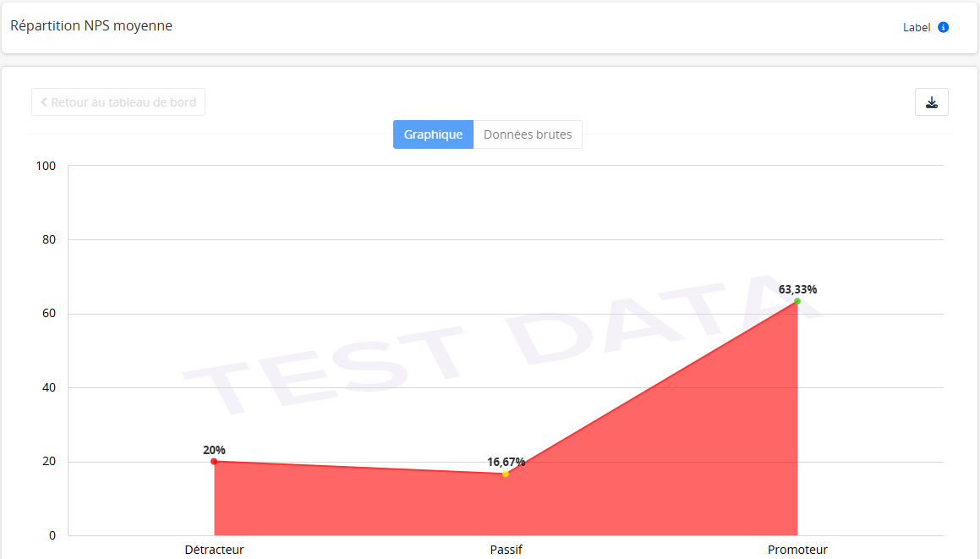Click the 100 y-axis tick label
The height and width of the screenshot is (559, 980).
pos(46,166)
